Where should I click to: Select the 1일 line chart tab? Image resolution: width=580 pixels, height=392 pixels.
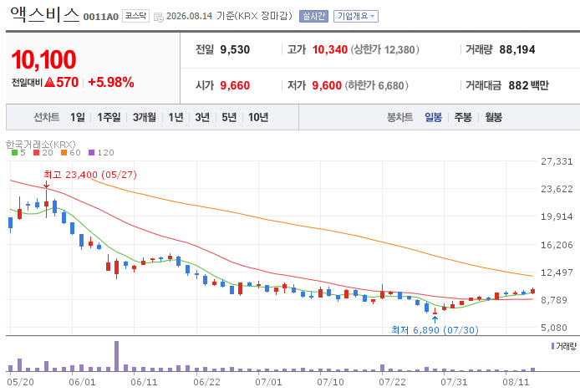(x=78, y=117)
